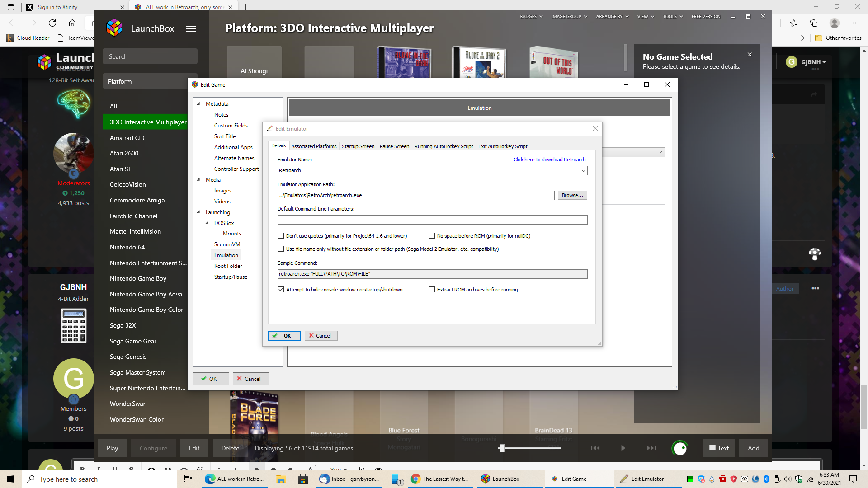Image resolution: width=868 pixels, height=488 pixels.
Task: Open browser settings ellipsis menu
Action: click(x=855, y=23)
